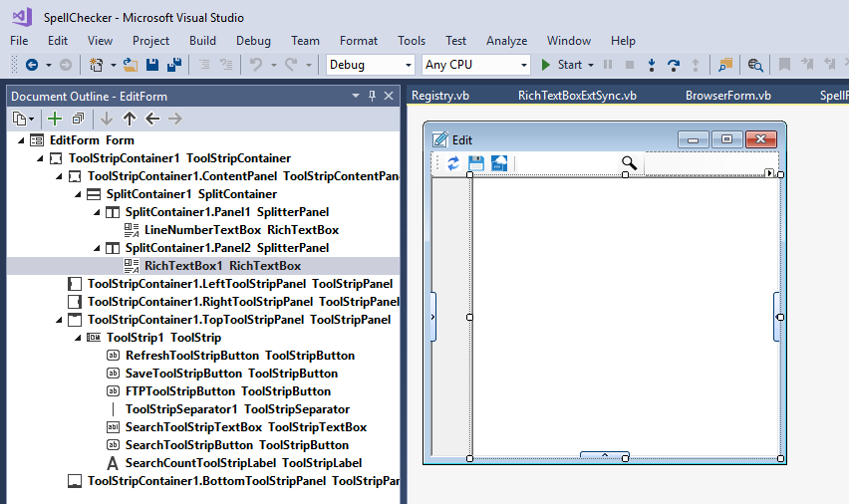The image size is (849, 504).
Task: Click the line number panel in Edit form
Action: click(451, 317)
